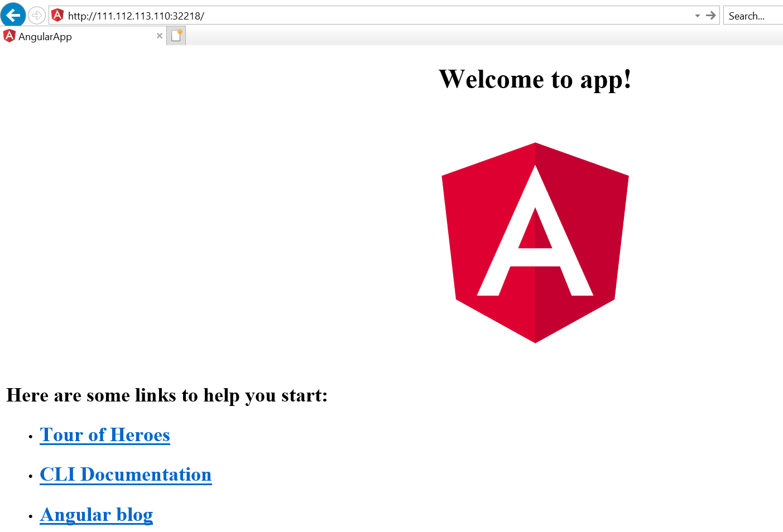Open a new tab with the blank-page button

(176, 36)
